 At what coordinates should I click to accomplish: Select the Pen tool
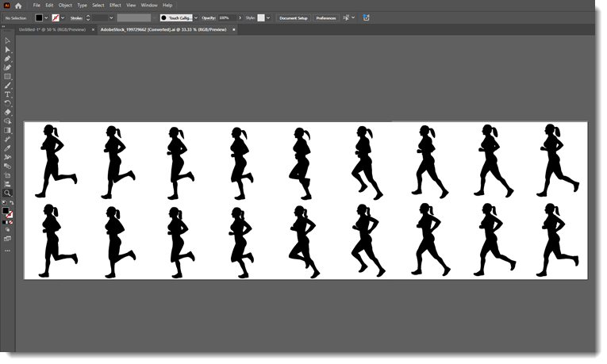[x=7, y=59]
